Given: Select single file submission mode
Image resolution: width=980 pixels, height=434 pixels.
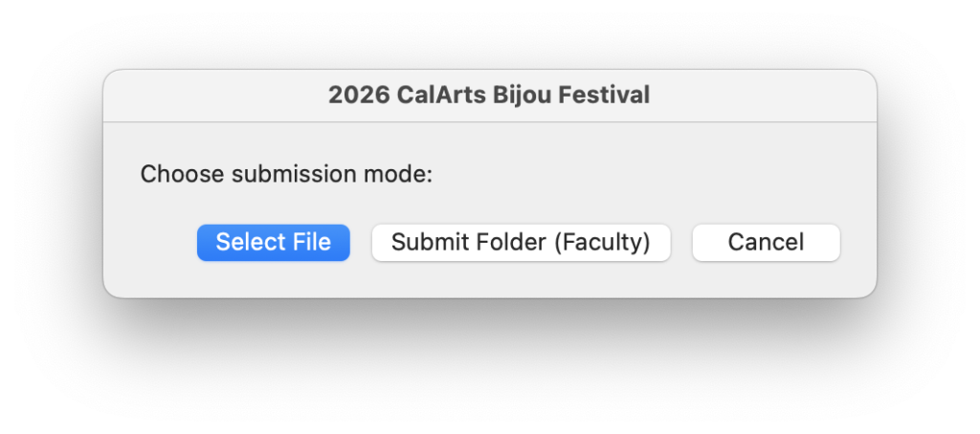Looking at the screenshot, I should [x=273, y=243].
